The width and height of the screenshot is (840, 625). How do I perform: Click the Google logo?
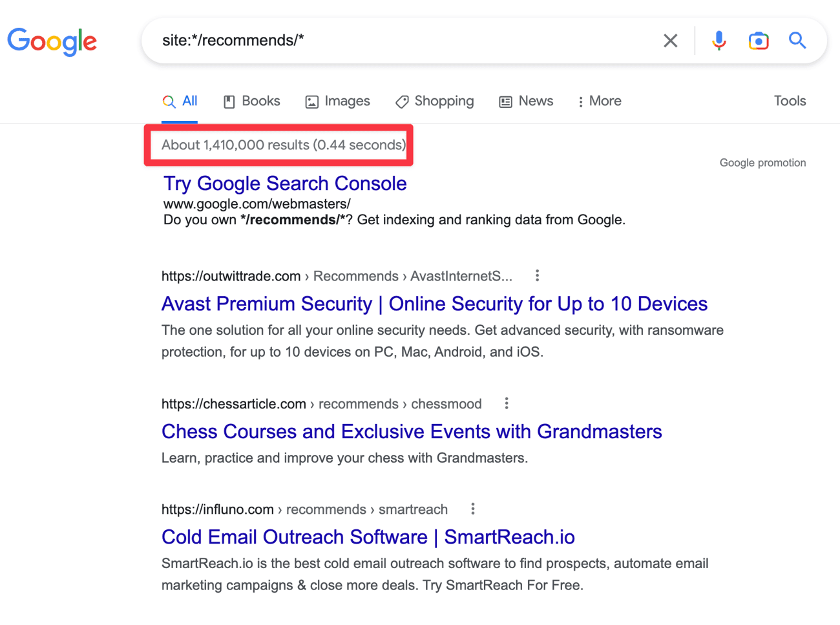point(52,41)
